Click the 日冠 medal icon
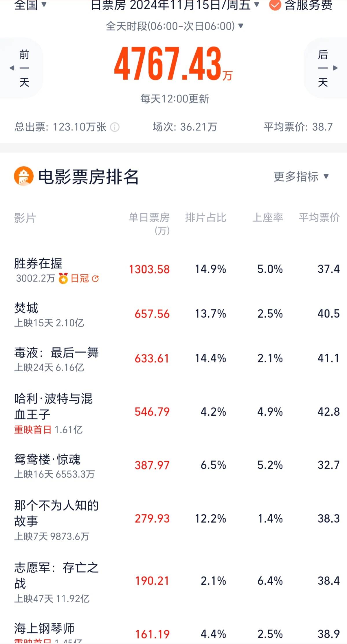The image size is (347, 644). [63, 278]
